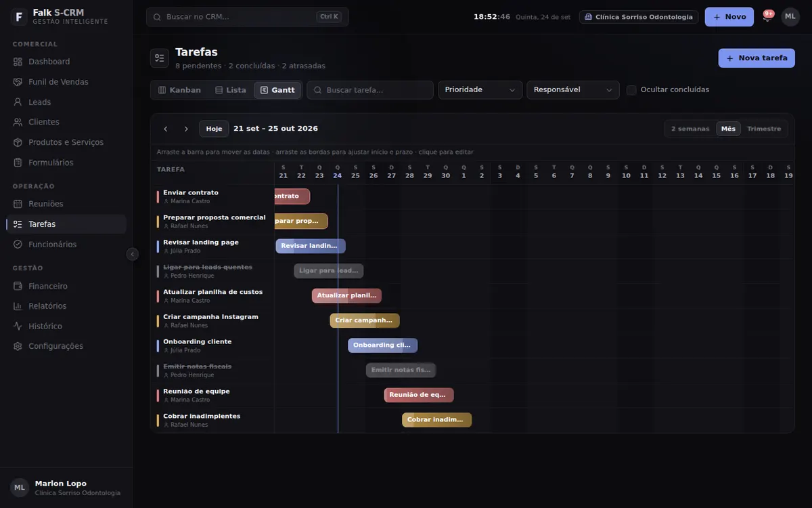Click the Nova tarefa button
Image resolution: width=812 pixels, height=508 pixels.
tap(757, 58)
